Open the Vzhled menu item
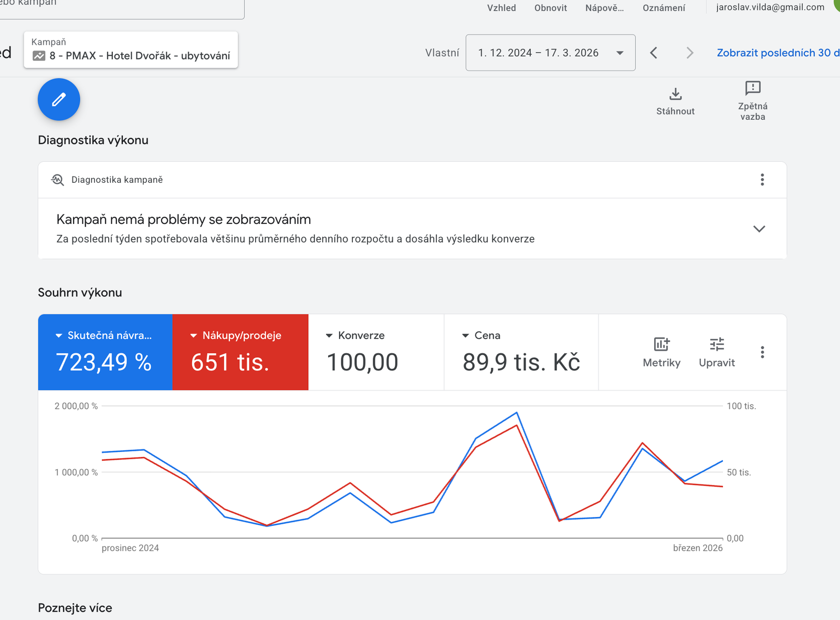Viewport: 840px width, 620px height. coord(501,8)
